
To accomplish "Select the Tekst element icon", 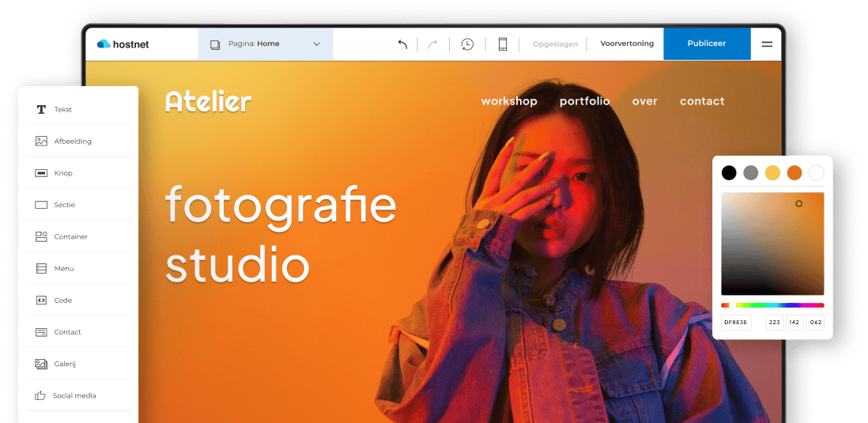I will tap(41, 110).
